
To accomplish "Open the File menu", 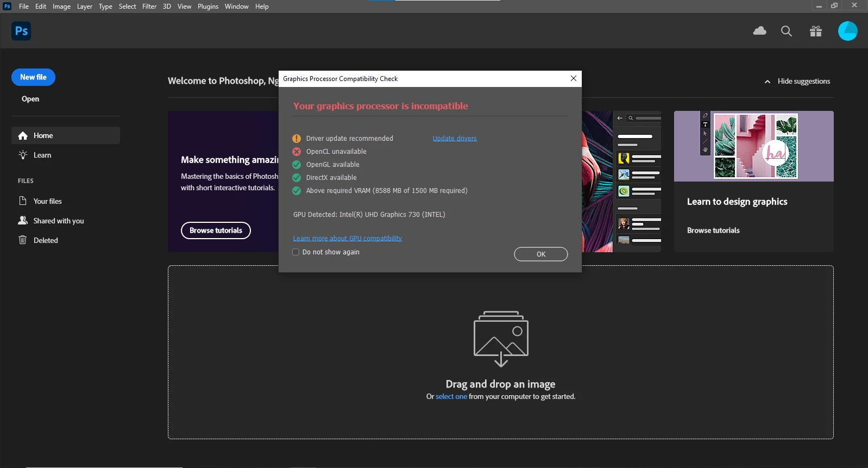I will (x=24, y=7).
